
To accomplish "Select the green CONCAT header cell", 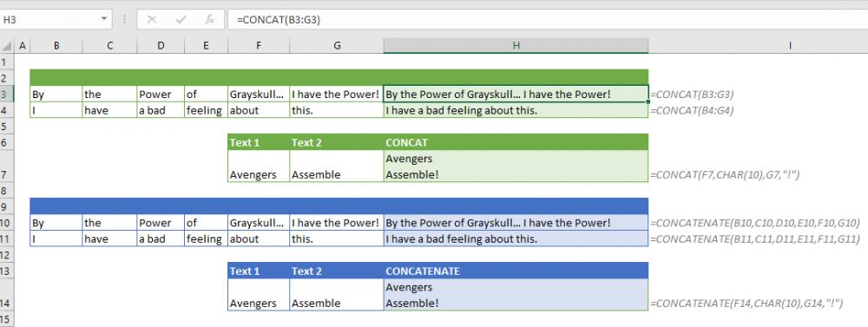I will point(516,142).
